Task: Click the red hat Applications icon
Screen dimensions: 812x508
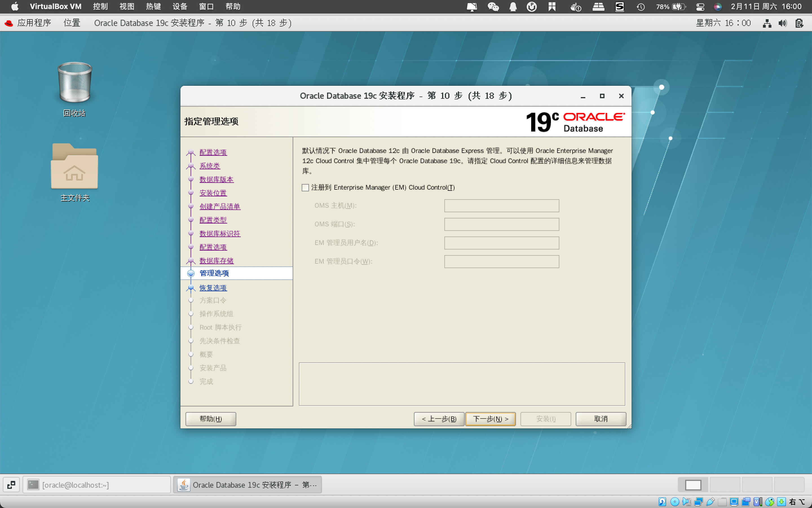Action: (x=9, y=23)
